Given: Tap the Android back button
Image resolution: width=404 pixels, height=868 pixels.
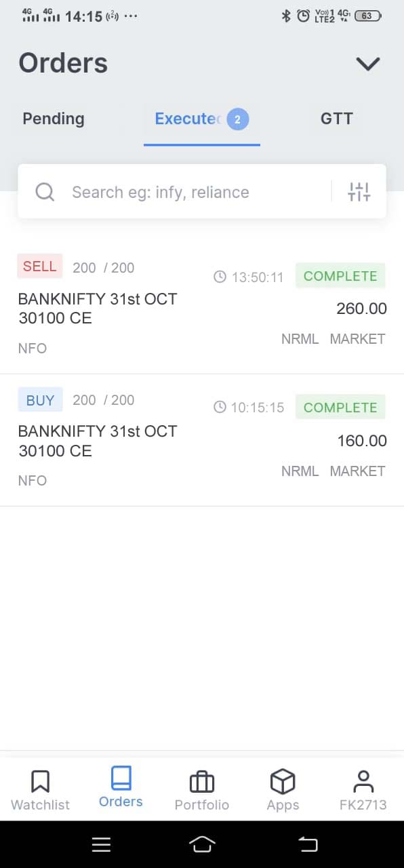Looking at the screenshot, I should 308,844.
